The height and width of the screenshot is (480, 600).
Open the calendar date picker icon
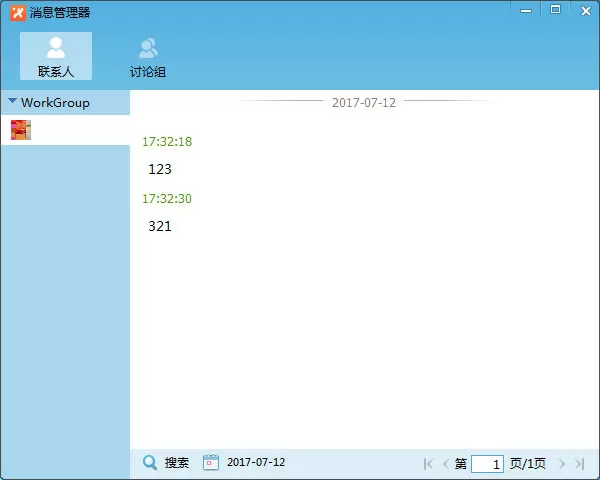[210, 462]
